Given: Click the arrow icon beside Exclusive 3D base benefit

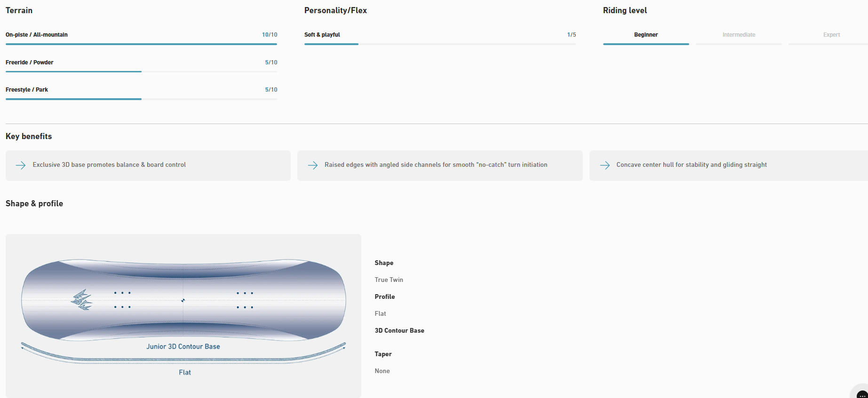Looking at the screenshot, I should (21, 165).
